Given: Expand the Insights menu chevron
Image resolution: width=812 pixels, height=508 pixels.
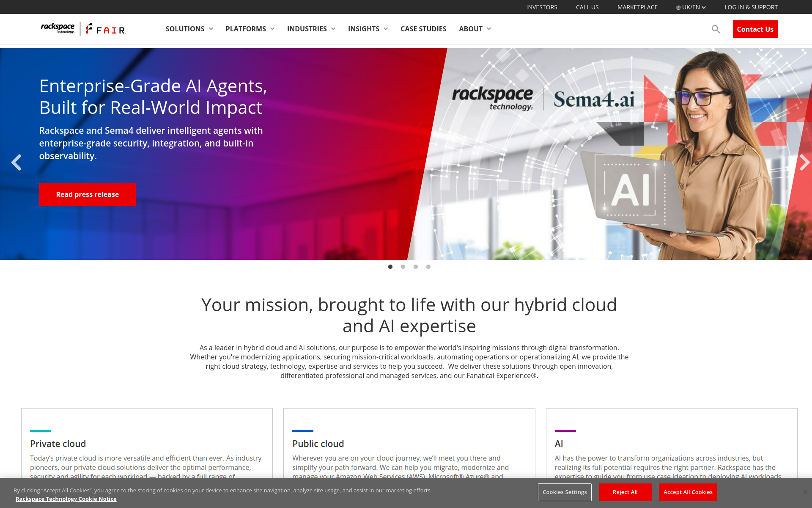Looking at the screenshot, I should 386,29.
